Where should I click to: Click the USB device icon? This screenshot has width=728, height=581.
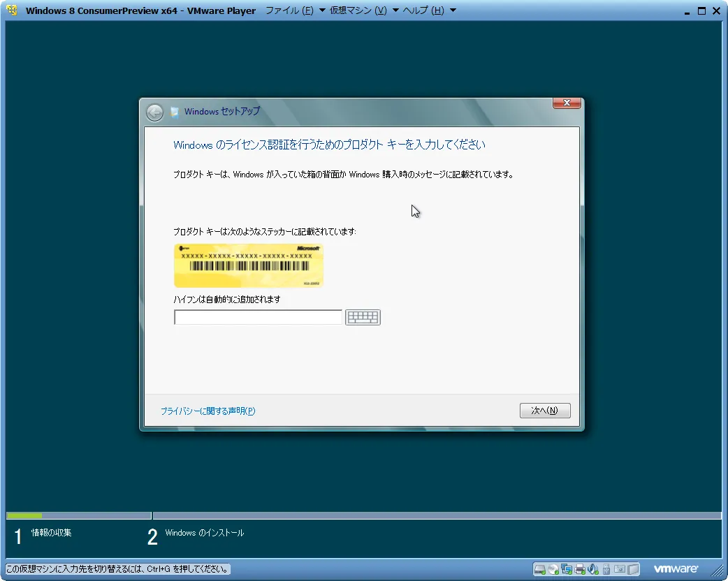pyautogui.click(x=606, y=569)
